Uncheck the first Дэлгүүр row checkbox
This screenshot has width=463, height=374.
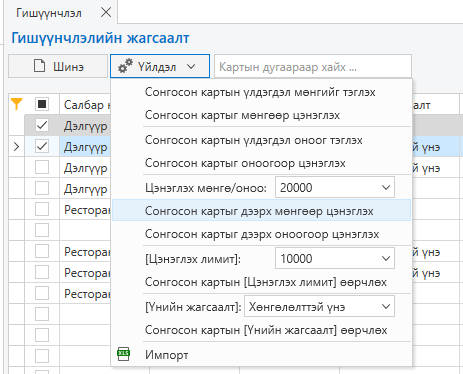42,125
